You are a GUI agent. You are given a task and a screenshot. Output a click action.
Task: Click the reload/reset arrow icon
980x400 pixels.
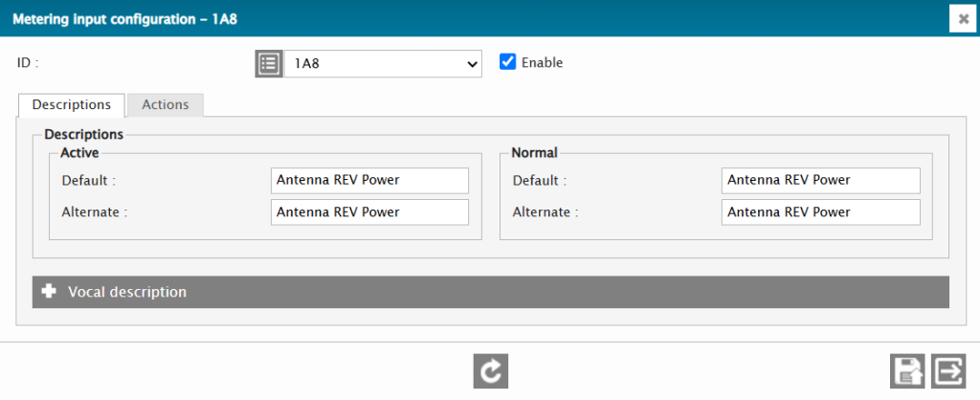[x=490, y=371]
